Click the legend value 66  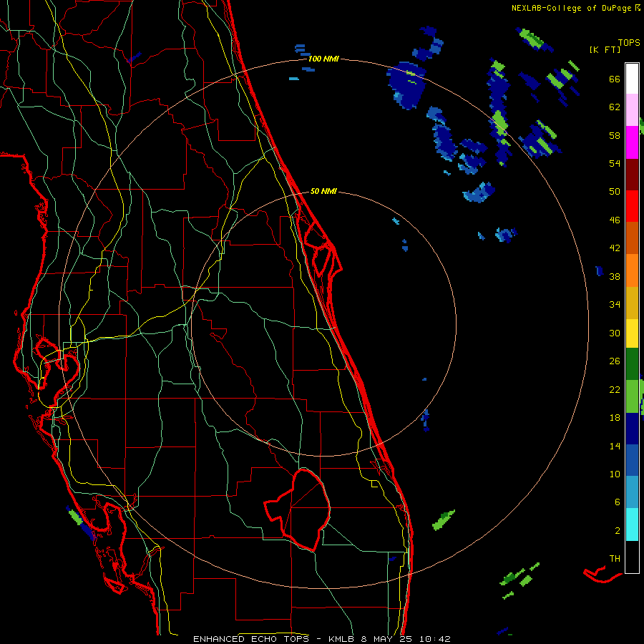(615, 79)
